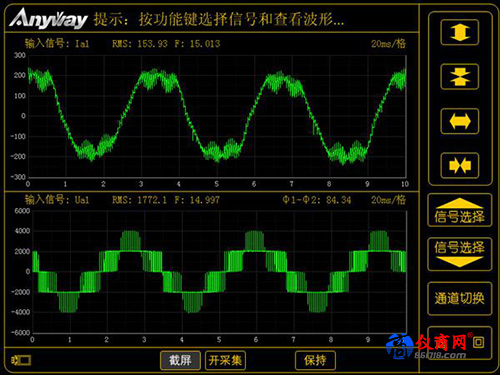The width and height of the screenshot is (500, 375).
Task: Compress waveform vertically with the inward vertical arrows
Action: click(x=460, y=77)
